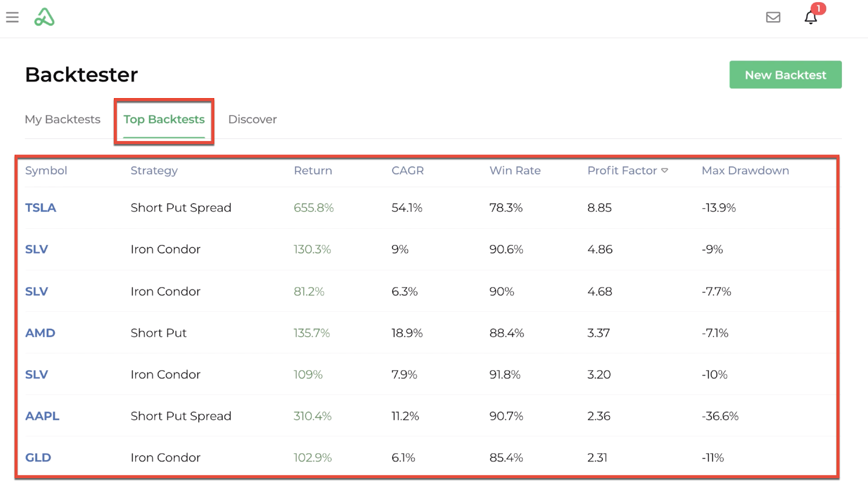The height and width of the screenshot is (489, 868).
Task: Click the 91.8% win rate cell
Action: click(x=505, y=375)
